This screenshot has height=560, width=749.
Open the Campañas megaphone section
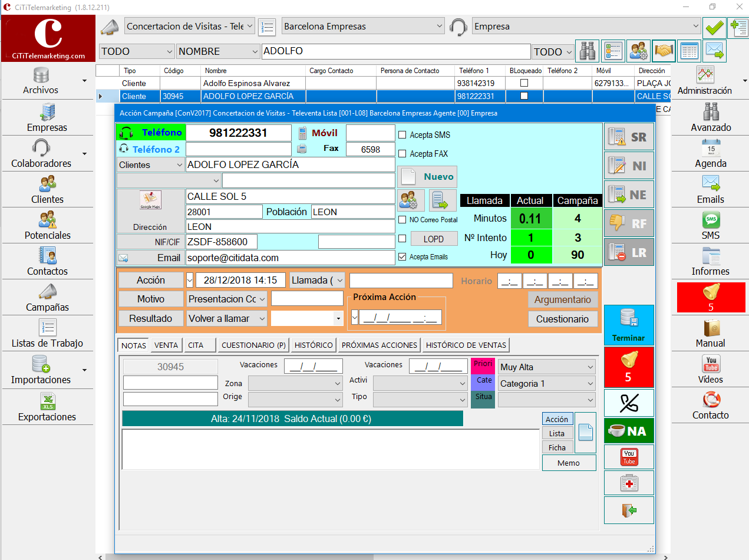point(47,298)
